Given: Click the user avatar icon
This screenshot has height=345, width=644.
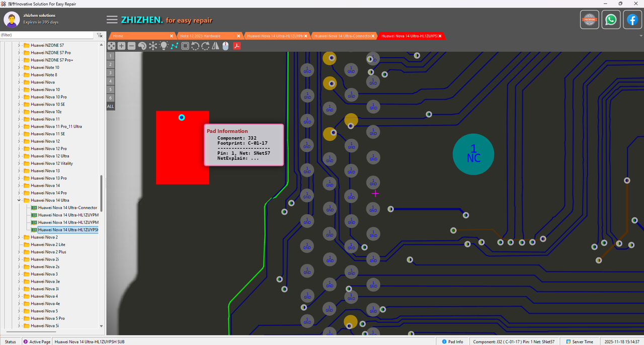Looking at the screenshot, I should tap(12, 19).
